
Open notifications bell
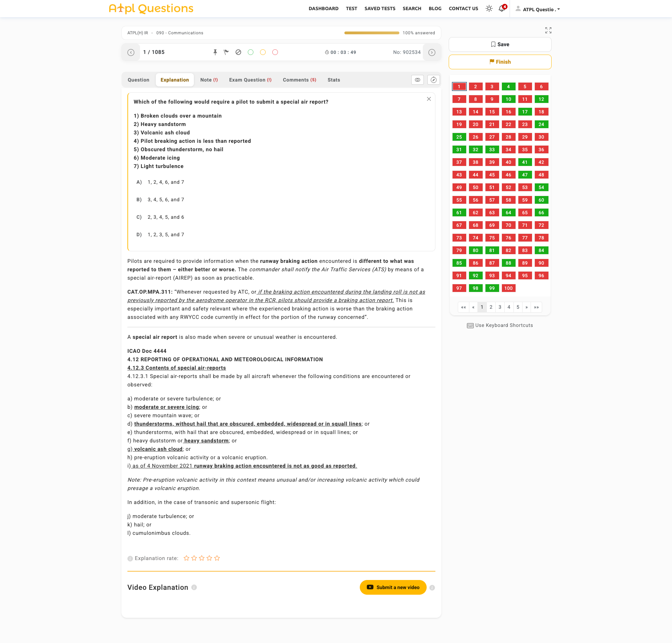click(502, 8)
